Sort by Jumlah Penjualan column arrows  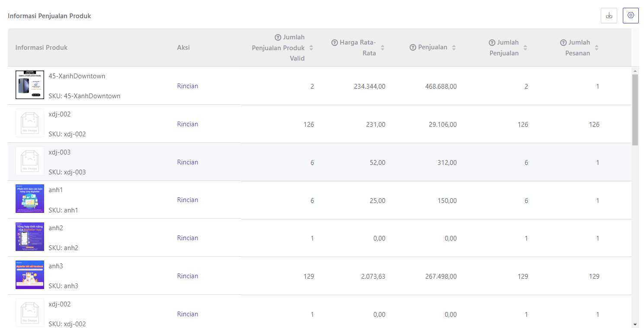click(525, 48)
